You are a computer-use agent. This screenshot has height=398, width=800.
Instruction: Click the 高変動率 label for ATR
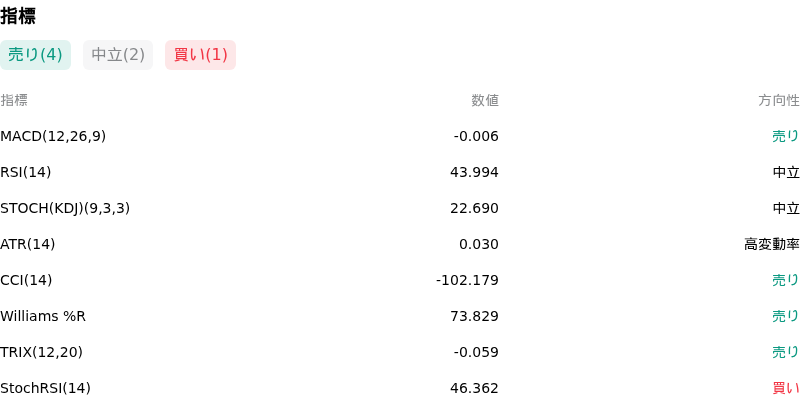[771, 244]
